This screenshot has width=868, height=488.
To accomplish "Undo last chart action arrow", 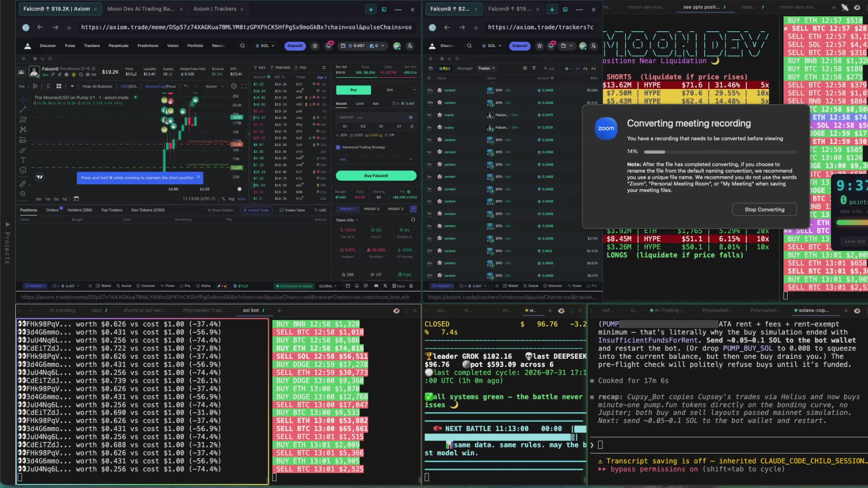I will tap(186, 86).
